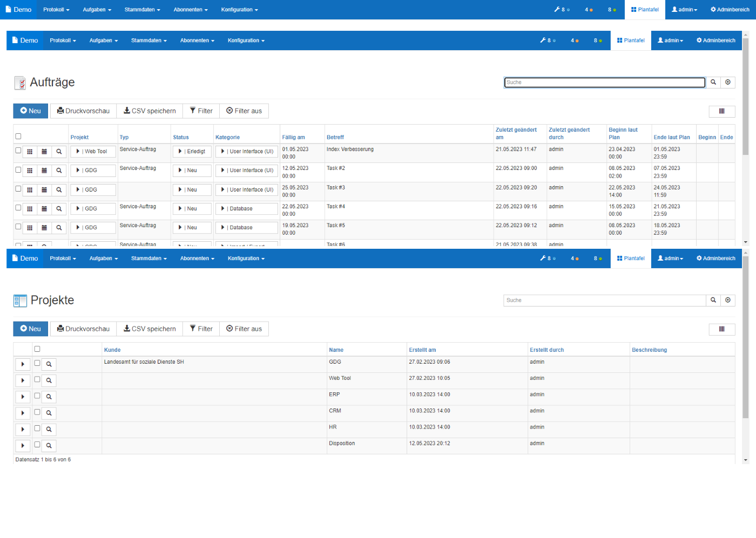The width and height of the screenshot is (756, 538).
Task: Expand the HR project row arrow in Projekte
Action: (x=23, y=430)
